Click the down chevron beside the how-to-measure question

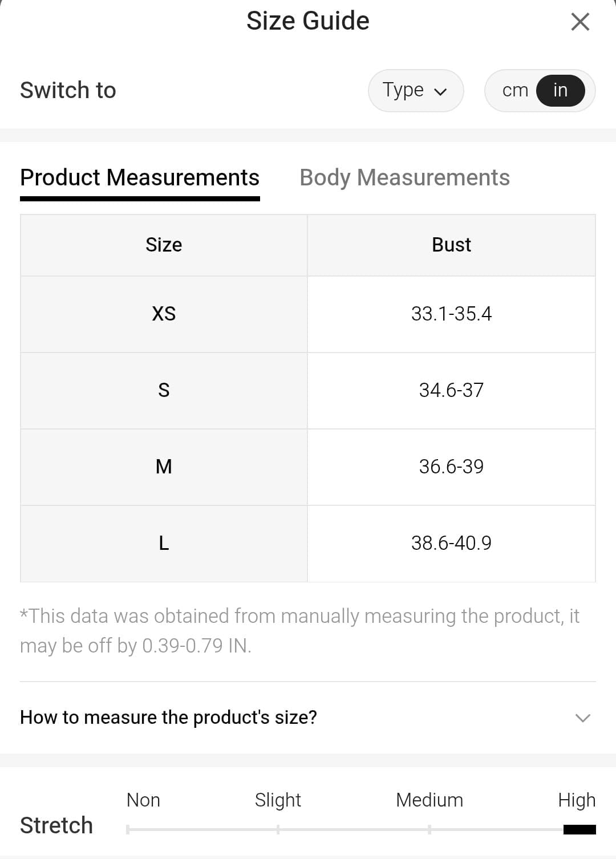(582, 718)
